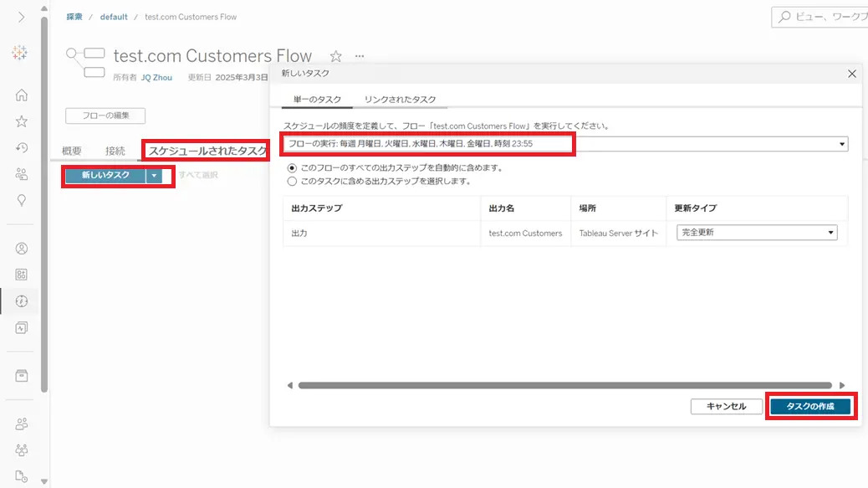Open the Explore compass sidebar icon

pyautogui.click(x=22, y=301)
